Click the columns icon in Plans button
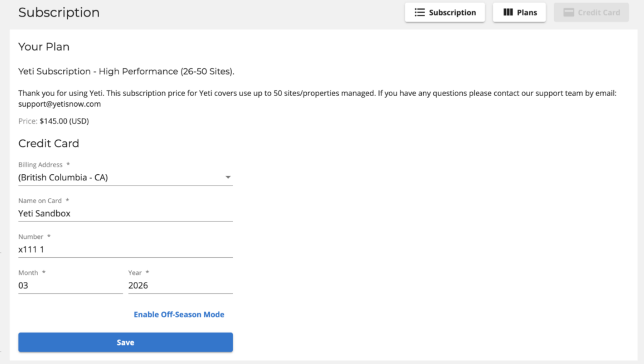The width and height of the screenshot is (644, 364). (x=508, y=13)
